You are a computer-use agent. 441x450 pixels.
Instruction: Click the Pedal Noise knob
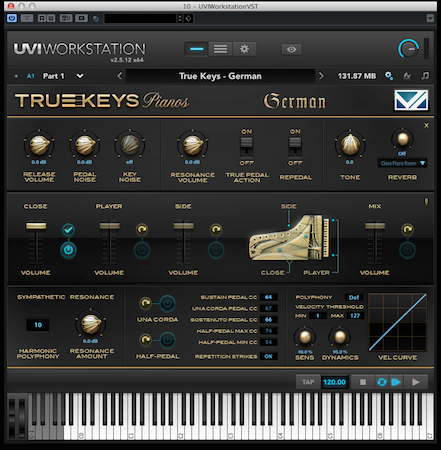85,145
